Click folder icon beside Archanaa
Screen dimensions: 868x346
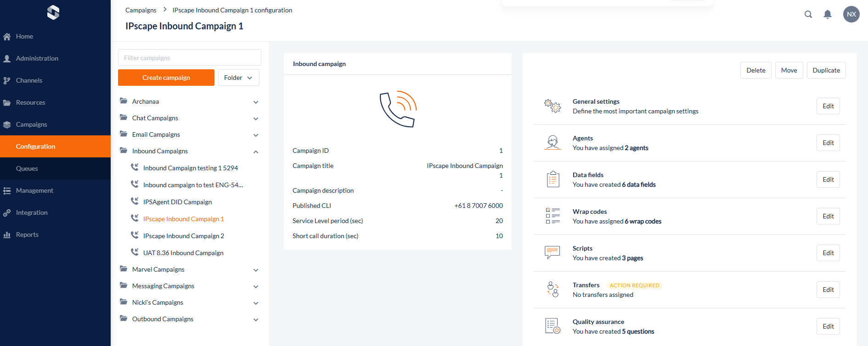pyautogui.click(x=124, y=100)
